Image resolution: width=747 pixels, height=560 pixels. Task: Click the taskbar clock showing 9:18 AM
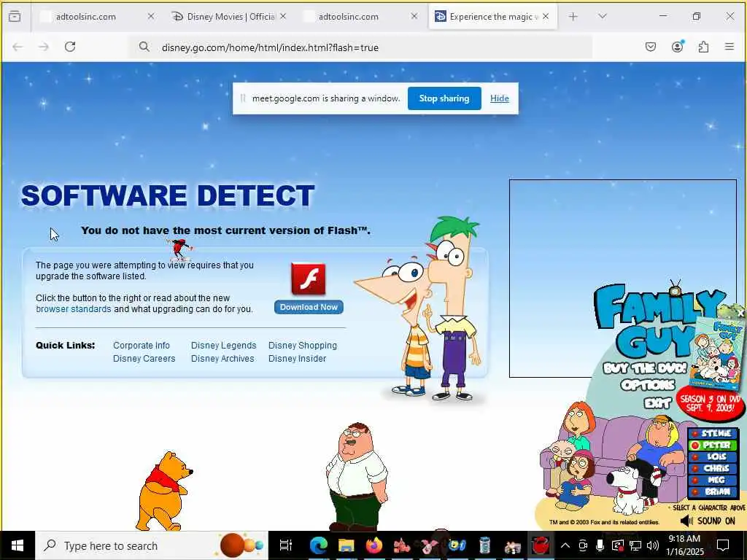(684, 545)
